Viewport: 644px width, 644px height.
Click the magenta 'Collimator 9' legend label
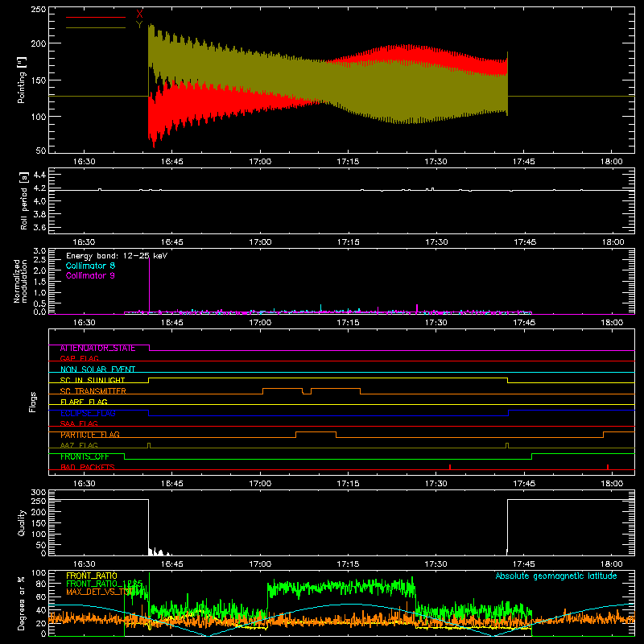(x=90, y=275)
